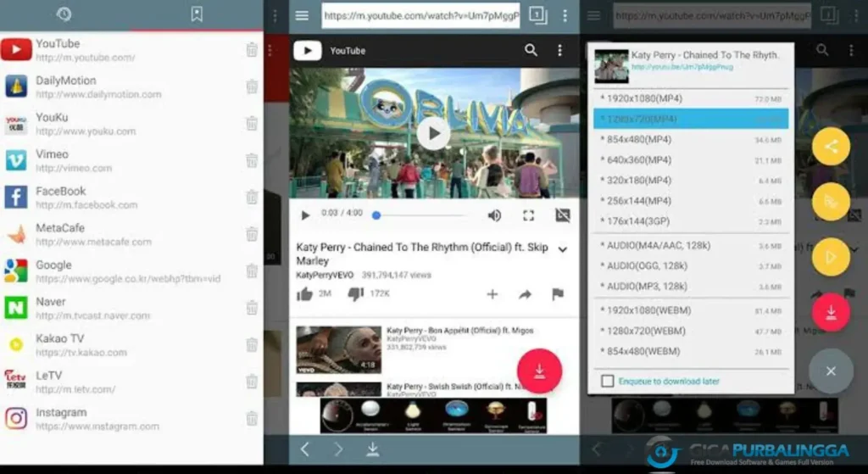Click the URL address bar in middle panel

click(420, 15)
